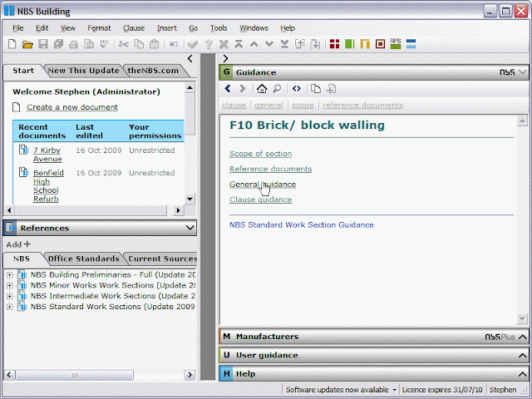The width and height of the screenshot is (532, 399).
Task: Click the Copy toolbar icon
Action: click(139, 44)
